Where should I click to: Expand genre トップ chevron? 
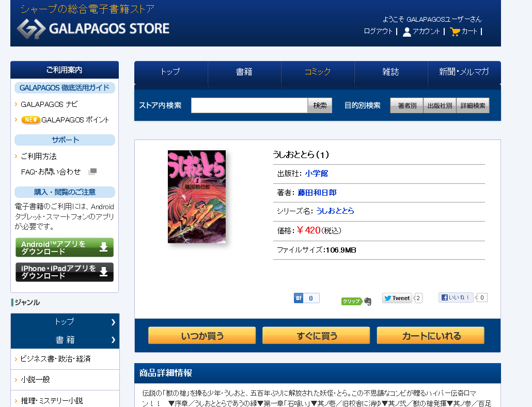[x=113, y=322]
